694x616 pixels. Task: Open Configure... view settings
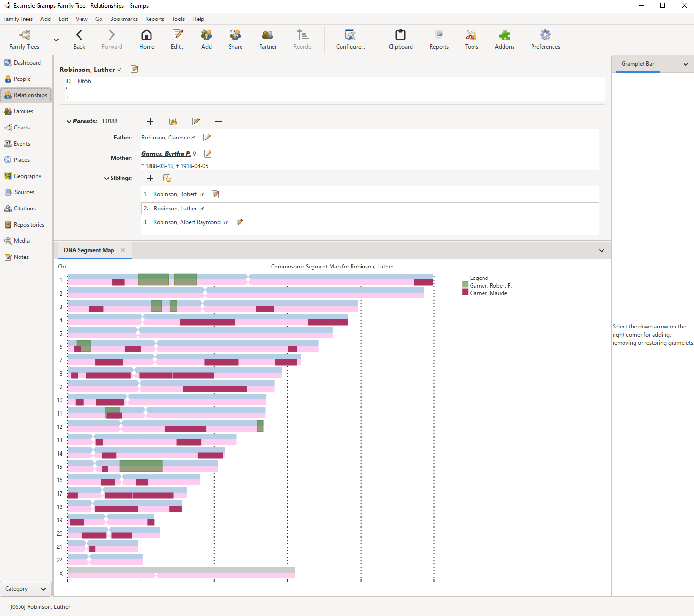click(x=351, y=40)
